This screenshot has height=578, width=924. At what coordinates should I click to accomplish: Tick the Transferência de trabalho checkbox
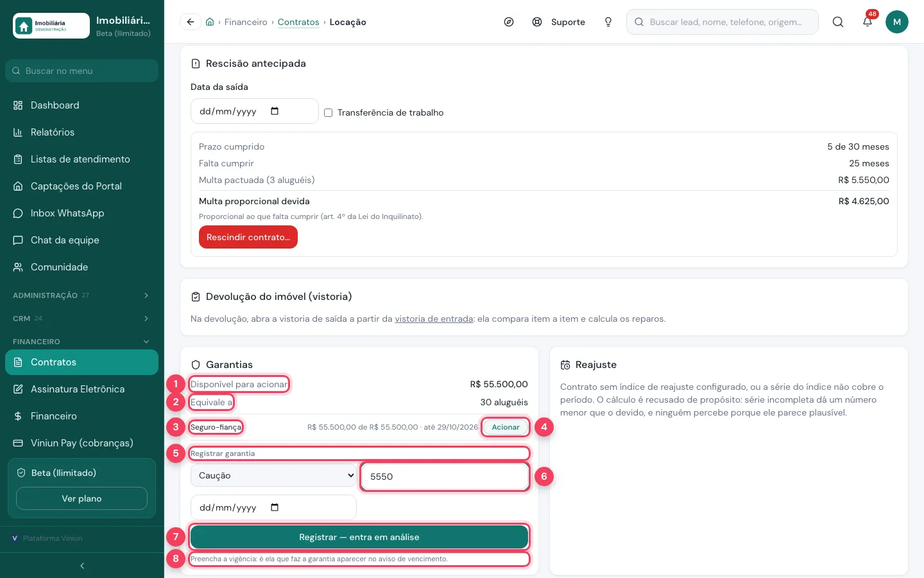click(328, 112)
